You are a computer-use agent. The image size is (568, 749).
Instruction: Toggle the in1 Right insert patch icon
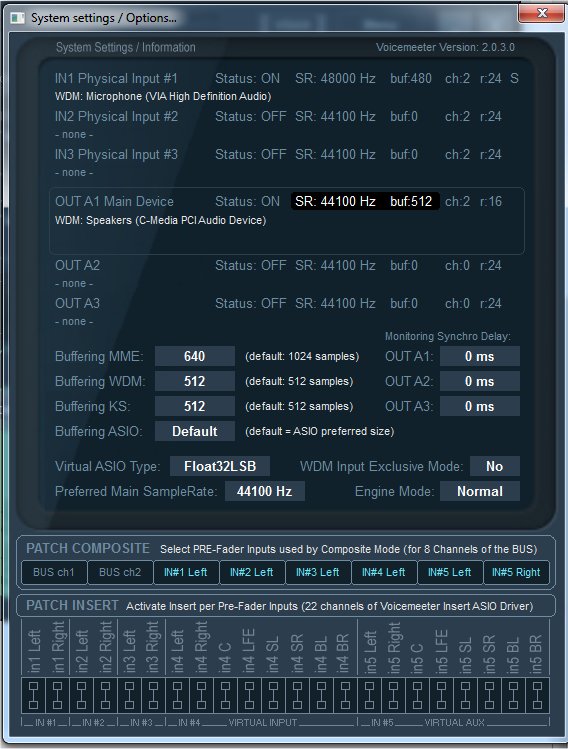[58, 695]
